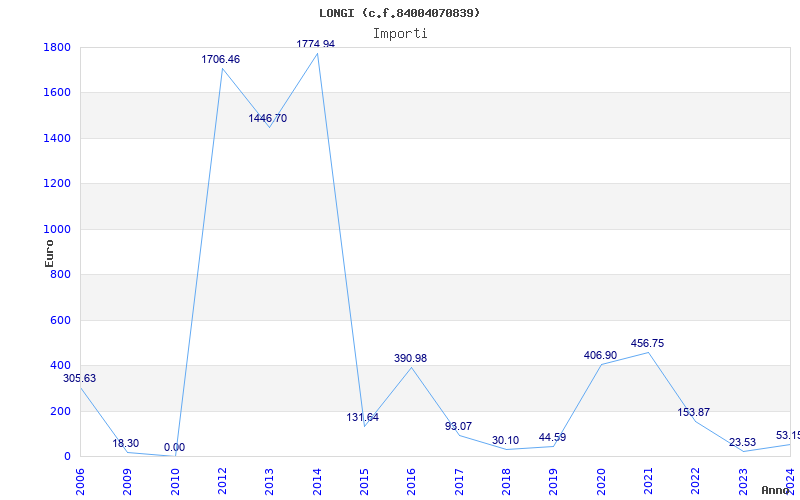
Task: Click the 2015 x-axis year label
Action: pyautogui.click(x=364, y=482)
